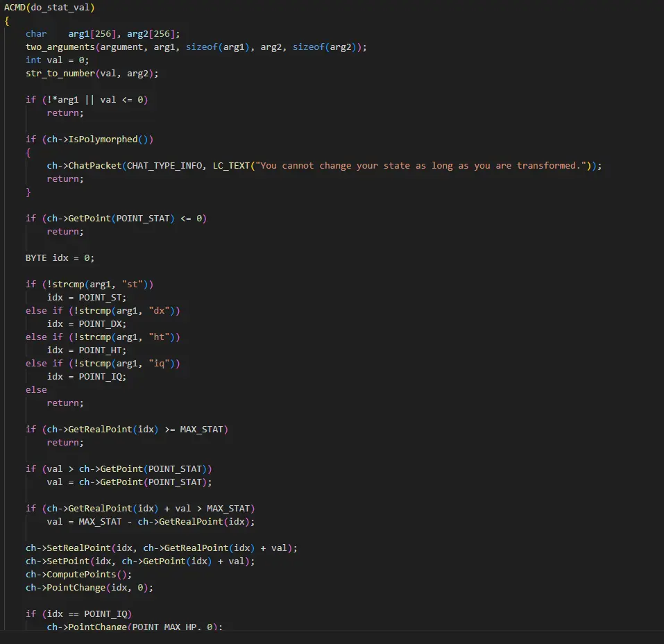This screenshot has height=644, width=664.
Task: Click the line 'idx = POINT_ST;'
Action: [87, 298]
